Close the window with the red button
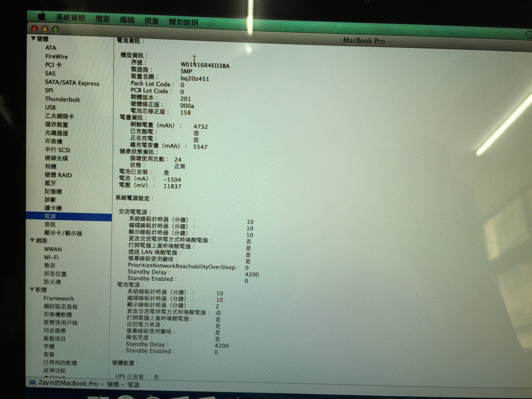 tap(34, 28)
